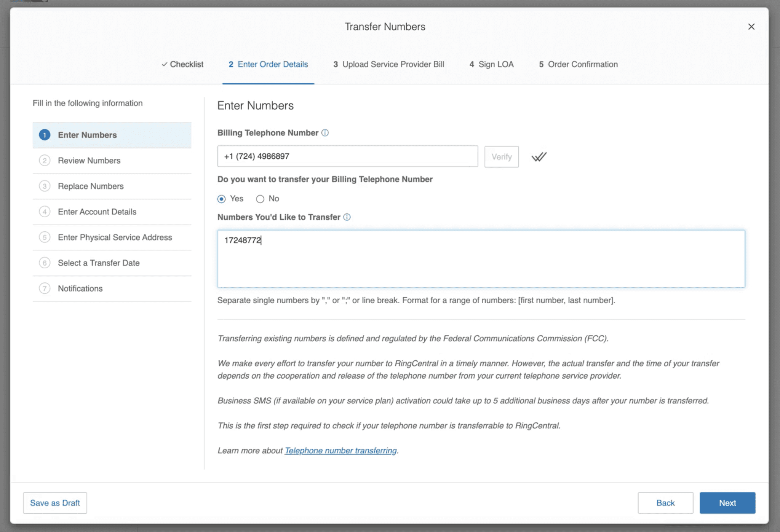Go to the Notifications step
The height and width of the screenshot is (532, 780).
point(112,288)
